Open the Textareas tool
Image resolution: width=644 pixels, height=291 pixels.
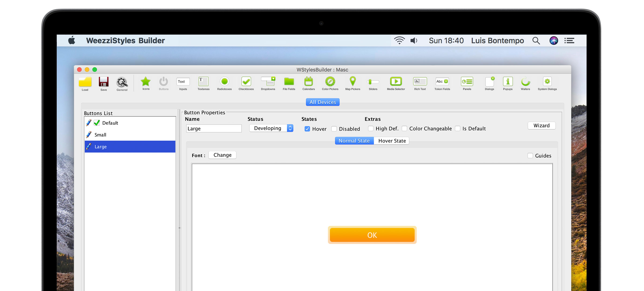[203, 83]
